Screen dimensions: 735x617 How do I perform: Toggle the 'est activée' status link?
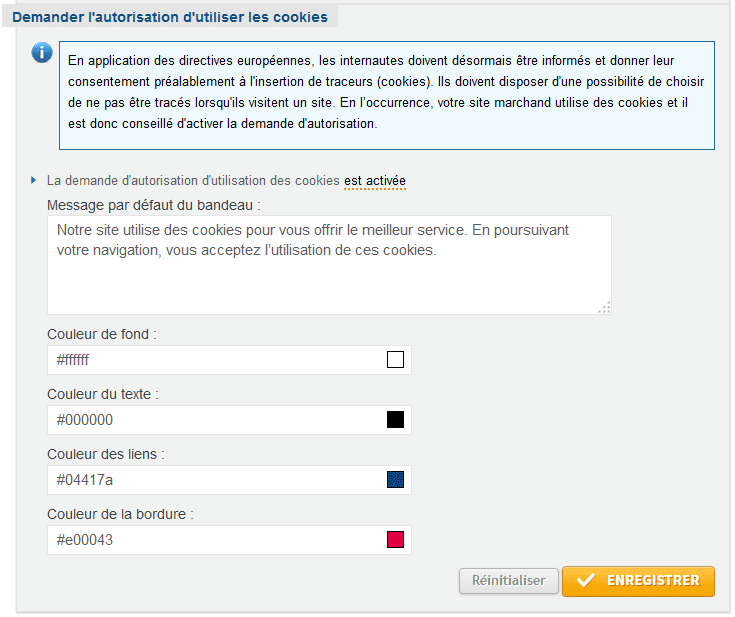pyautogui.click(x=375, y=181)
